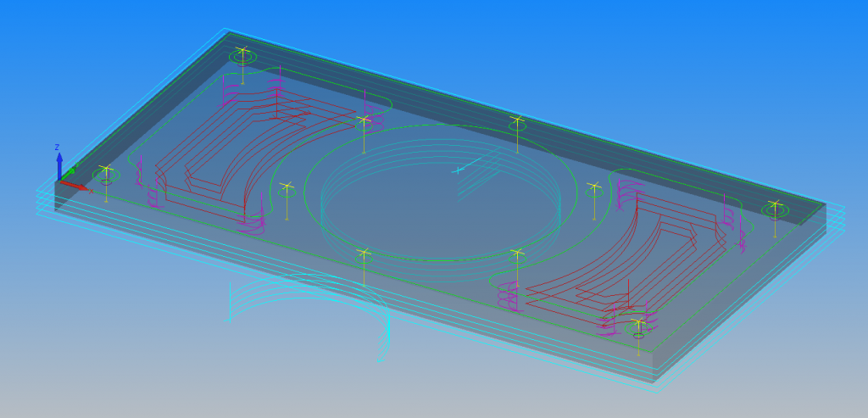Image resolution: width=868 pixels, height=418 pixels.
Task: Select the green concentric circles at the top-left hole
Action: 242,58
